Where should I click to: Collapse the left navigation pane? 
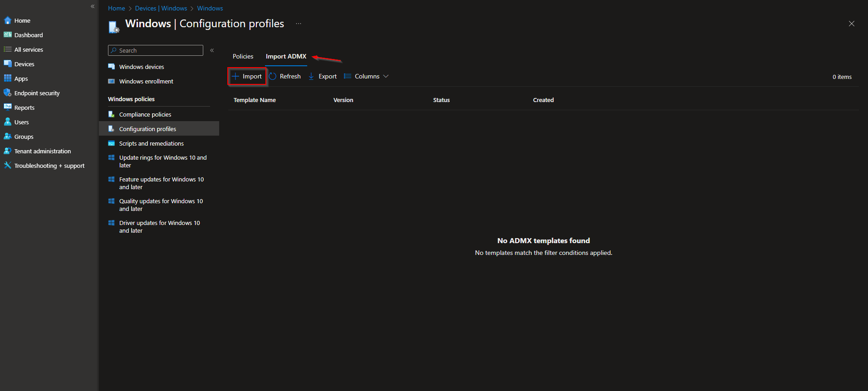93,6
